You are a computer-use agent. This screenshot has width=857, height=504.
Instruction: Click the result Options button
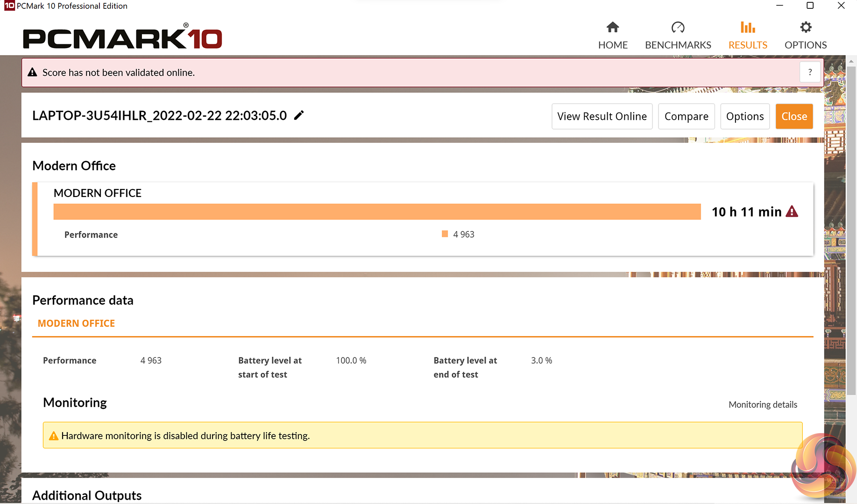click(745, 116)
